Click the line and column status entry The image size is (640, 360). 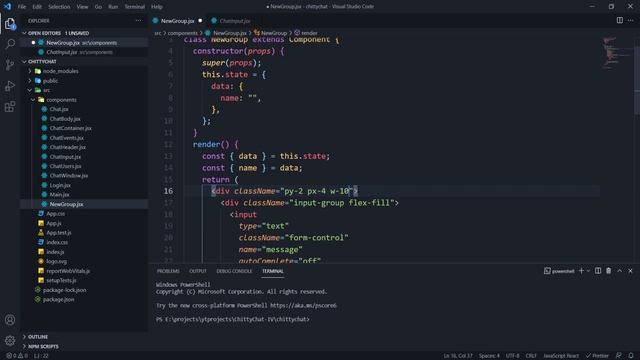click(x=458, y=356)
